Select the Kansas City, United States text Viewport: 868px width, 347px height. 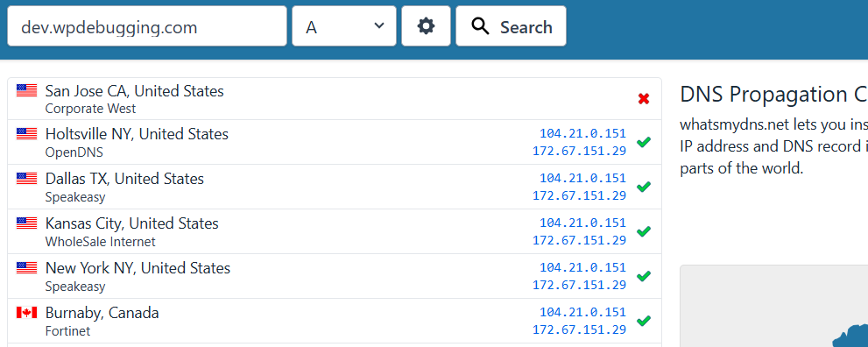tap(131, 223)
